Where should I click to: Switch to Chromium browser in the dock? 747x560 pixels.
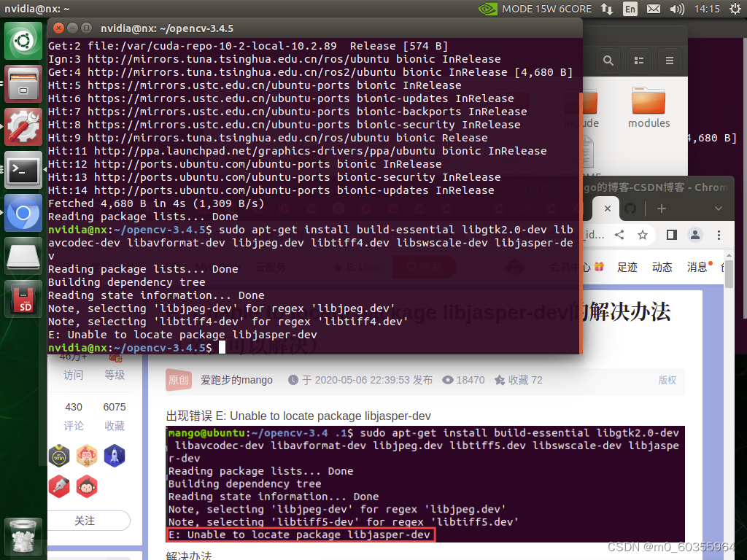click(x=23, y=213)
